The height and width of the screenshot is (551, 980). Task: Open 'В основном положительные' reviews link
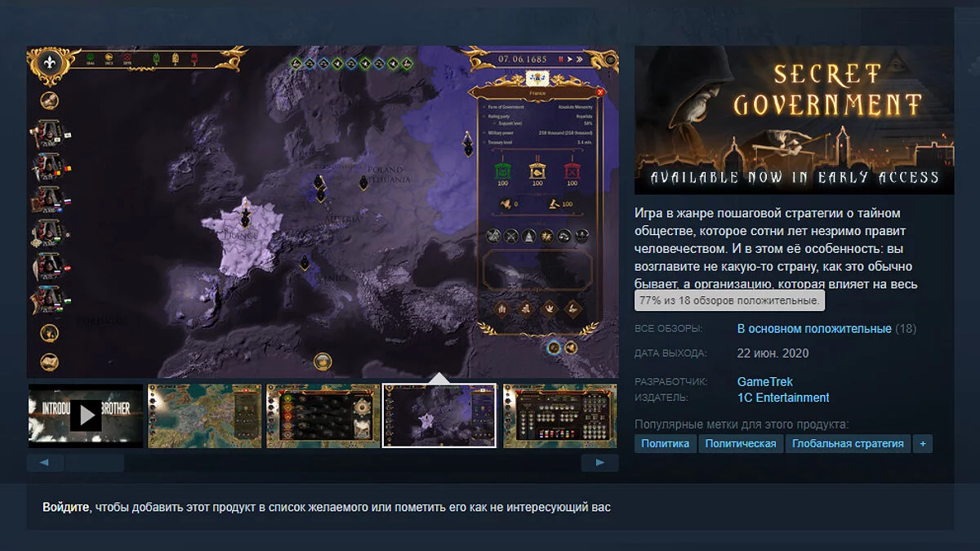pos(814,329)
